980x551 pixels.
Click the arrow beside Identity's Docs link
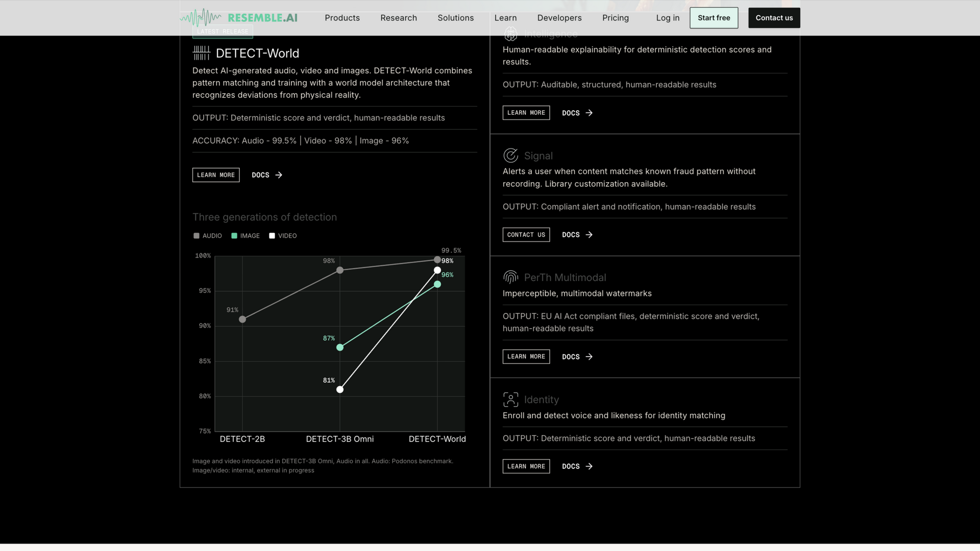(589, 466)
